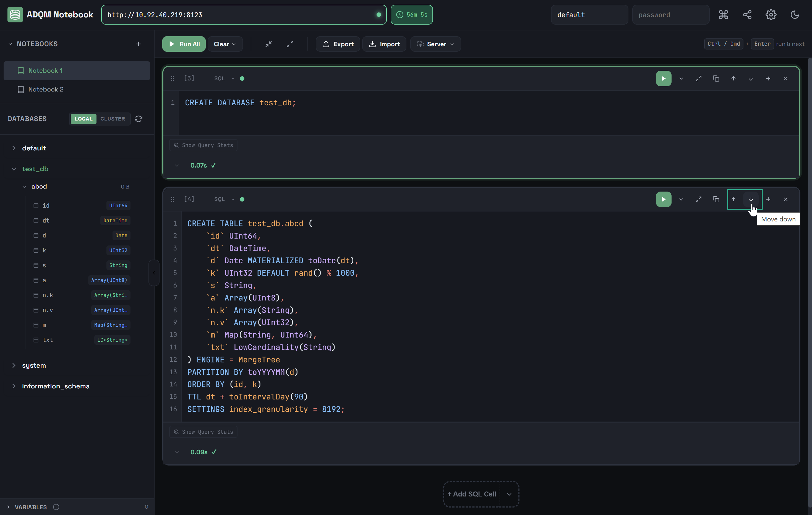The height and width of the screenshot is (515, 812).
Task: Move cell [4] up
Action: coord(733,199)
